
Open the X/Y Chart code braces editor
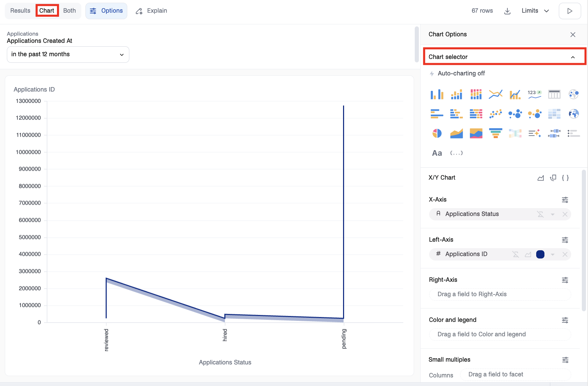pyautogui.click(x=565, y=178)
